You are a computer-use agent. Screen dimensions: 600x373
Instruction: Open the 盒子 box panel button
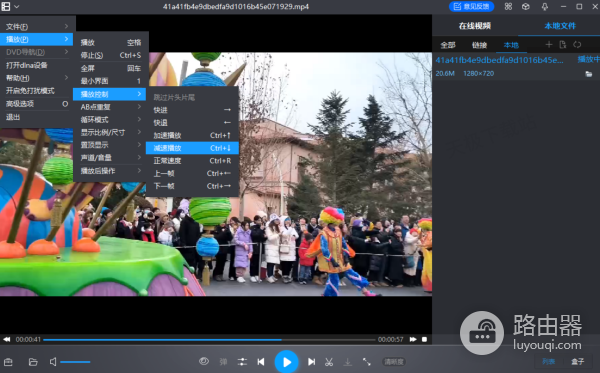(x=577, y=362)
